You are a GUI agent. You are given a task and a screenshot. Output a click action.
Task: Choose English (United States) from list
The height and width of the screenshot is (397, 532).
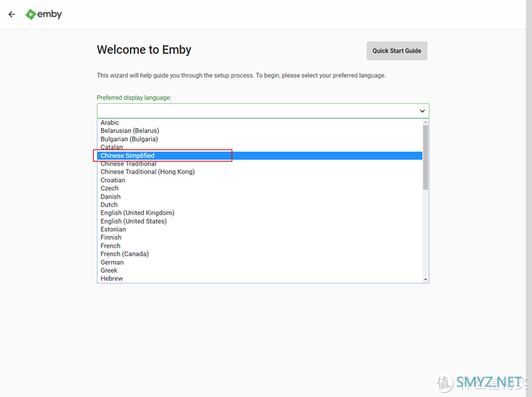tap(260, 221)
